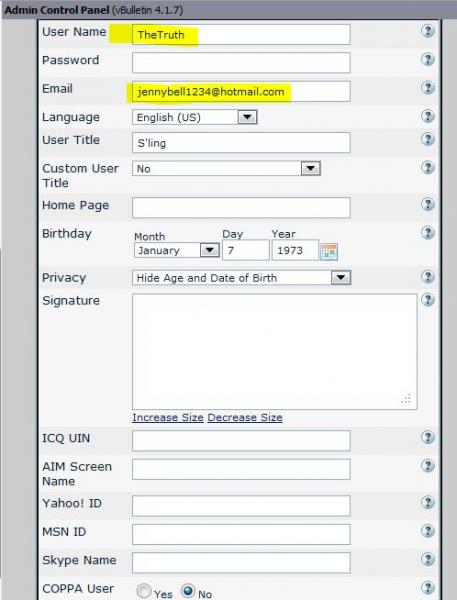Click the COPPA User label text
Viewport: 457px width, 600px height.
[78, 589]
